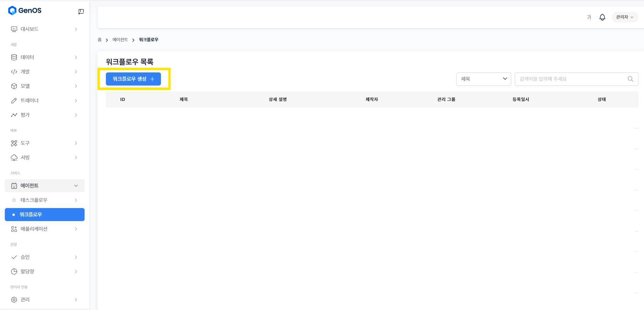Click the 워크플로우 생성 button
The image size is (644, 310).
[x=133, y=79]
